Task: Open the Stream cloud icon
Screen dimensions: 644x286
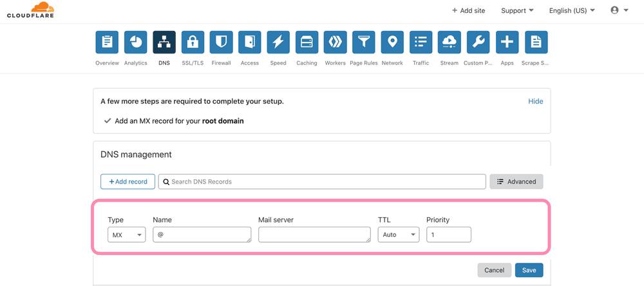Action: 449,43
